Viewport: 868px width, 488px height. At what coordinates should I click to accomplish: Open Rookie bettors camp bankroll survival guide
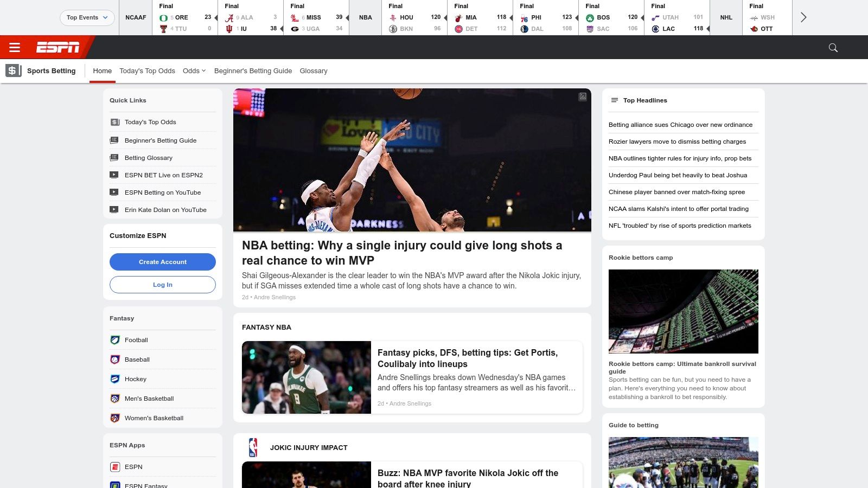click(682, 368)
